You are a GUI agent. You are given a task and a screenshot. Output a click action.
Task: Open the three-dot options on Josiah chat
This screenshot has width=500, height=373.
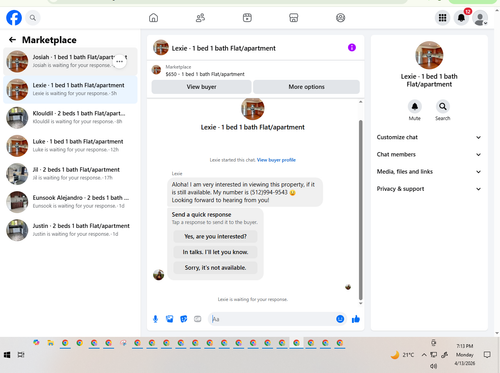tap(119, 61)
